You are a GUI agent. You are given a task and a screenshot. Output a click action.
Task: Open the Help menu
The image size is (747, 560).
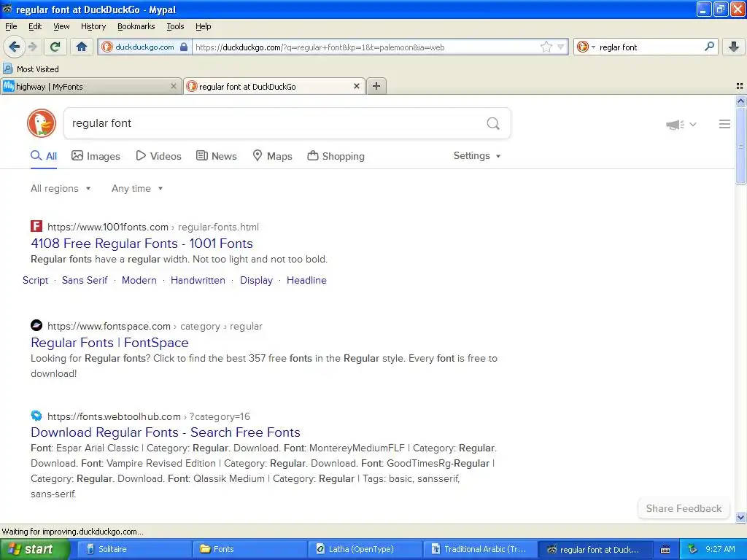point(203,26)
